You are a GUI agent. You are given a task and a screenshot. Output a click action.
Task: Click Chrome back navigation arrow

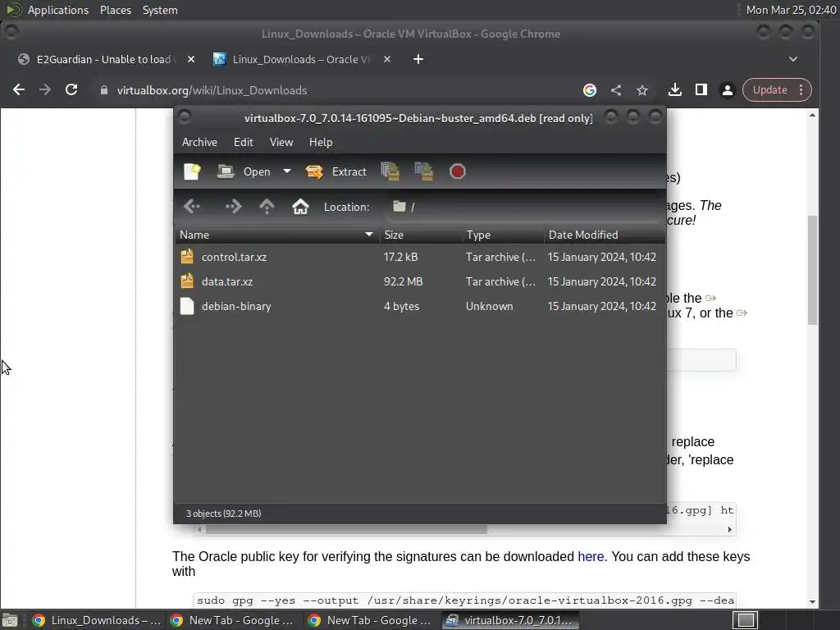(x=19, y=90)
